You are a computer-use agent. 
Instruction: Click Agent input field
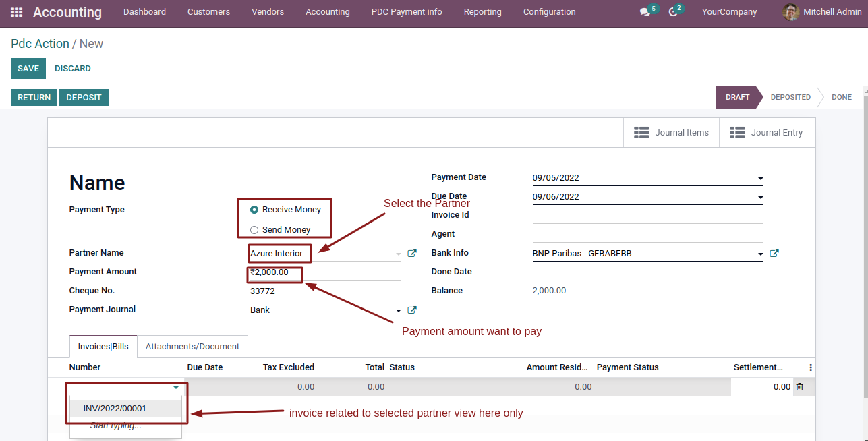click(647, 235)
